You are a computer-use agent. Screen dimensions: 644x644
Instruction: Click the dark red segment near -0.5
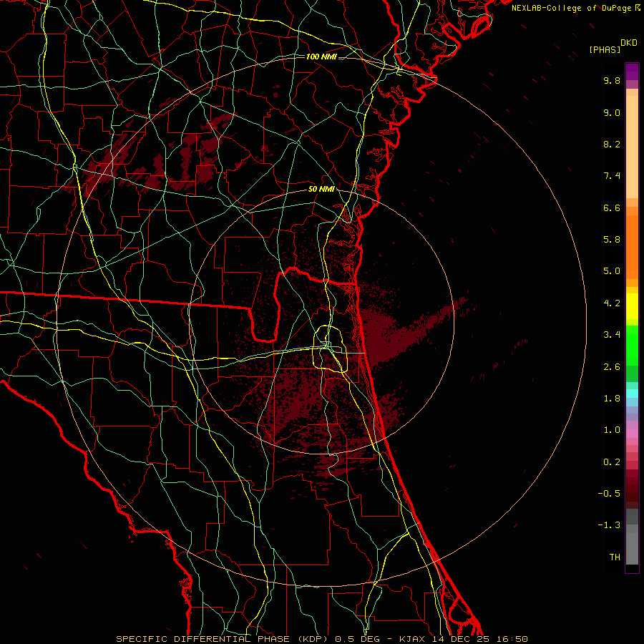point(632,493)
